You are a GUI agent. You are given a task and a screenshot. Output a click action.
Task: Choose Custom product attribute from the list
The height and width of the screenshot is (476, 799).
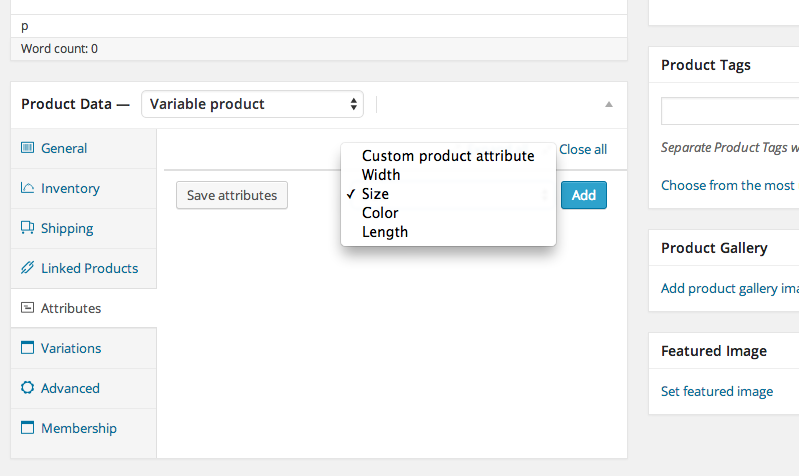coord(448,155)
